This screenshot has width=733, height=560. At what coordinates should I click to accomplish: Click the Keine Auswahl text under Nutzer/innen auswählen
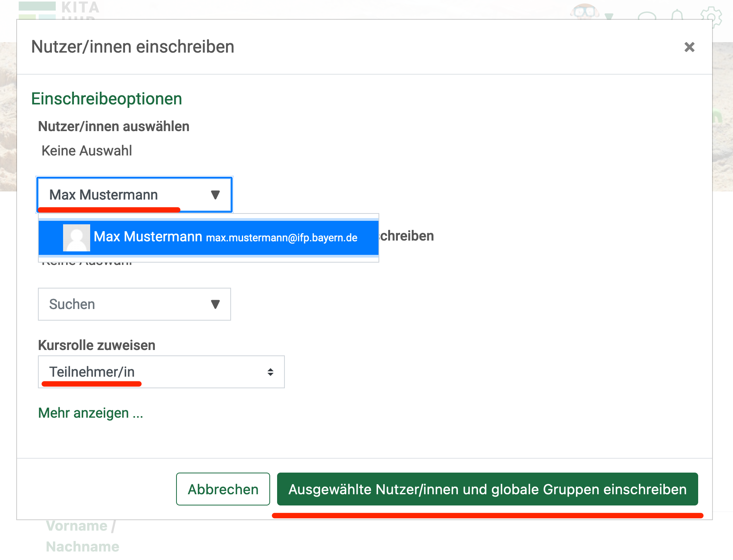click(x=87, y=151)
